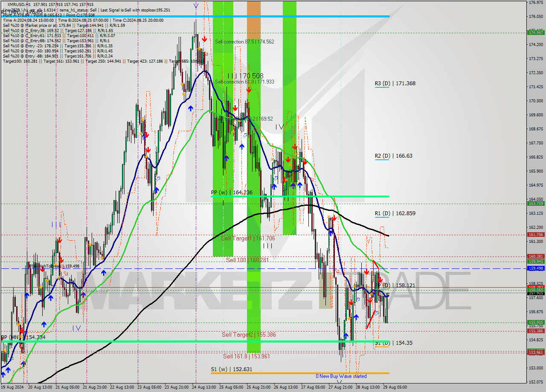Click the red 153.961 price tag on axis
This screenshot has height=392, width=546.
click(536, 352)
